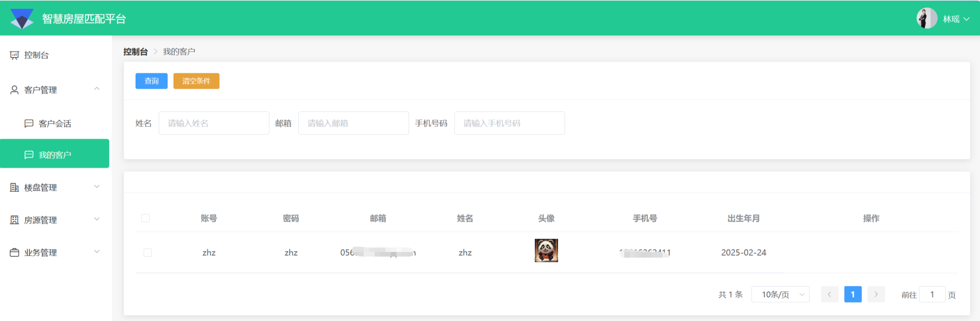Image resolution: width=980 pixels, height=321 pixels.
Task: Click the zhz value under 账号 column
Action: [x=209, y=253]
